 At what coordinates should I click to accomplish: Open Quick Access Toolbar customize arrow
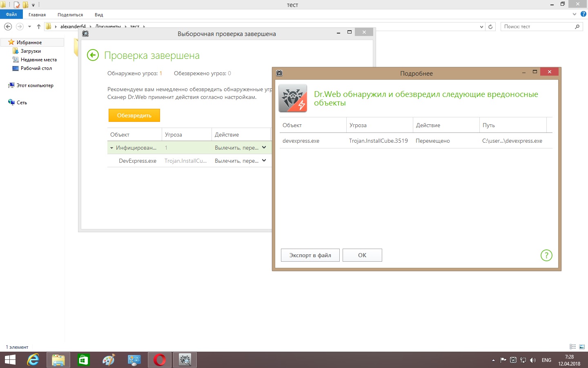point(33,5)
